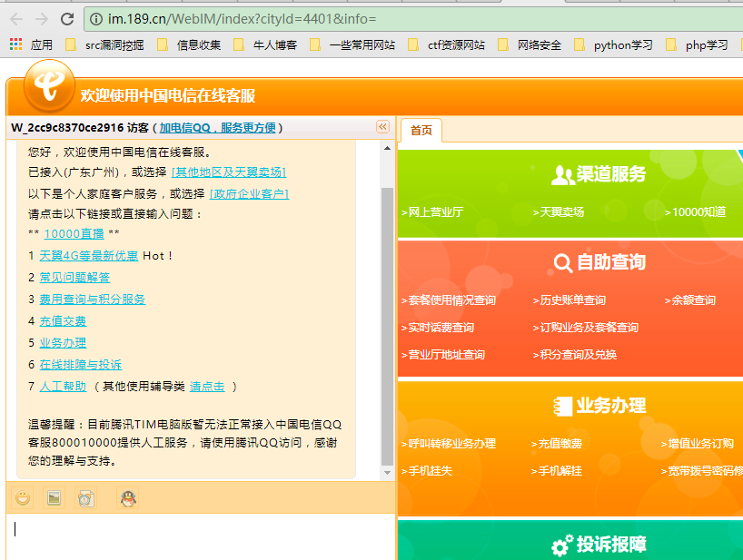
Task: Click the site info icon in address bar
Action: click(x=96, y=19)
